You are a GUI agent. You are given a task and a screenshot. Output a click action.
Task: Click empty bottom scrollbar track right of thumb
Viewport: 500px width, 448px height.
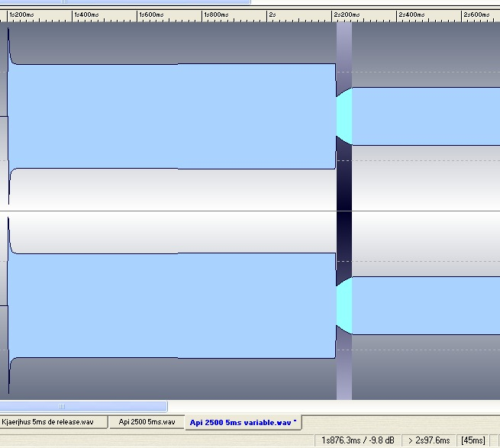pos(328,406)
